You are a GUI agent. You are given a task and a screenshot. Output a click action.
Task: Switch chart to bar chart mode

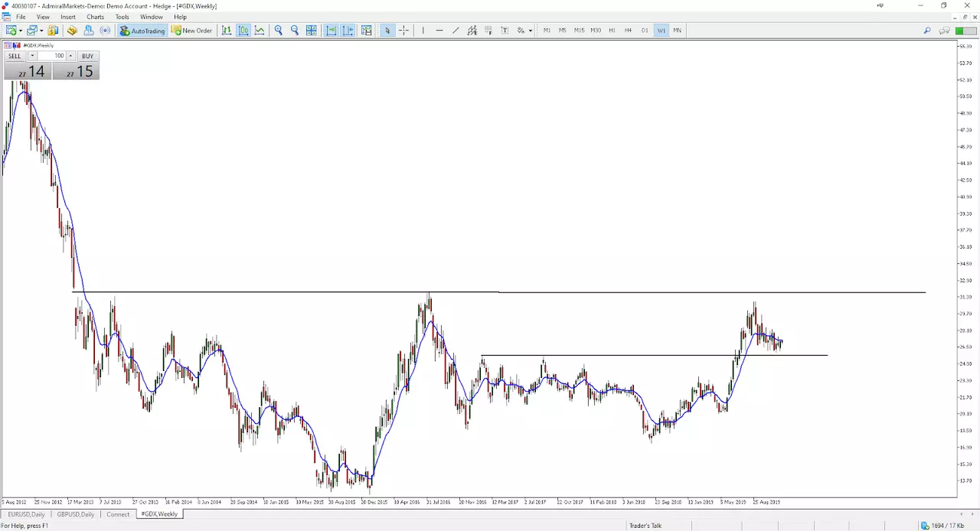pyautogui.click(x=227, y=31)
